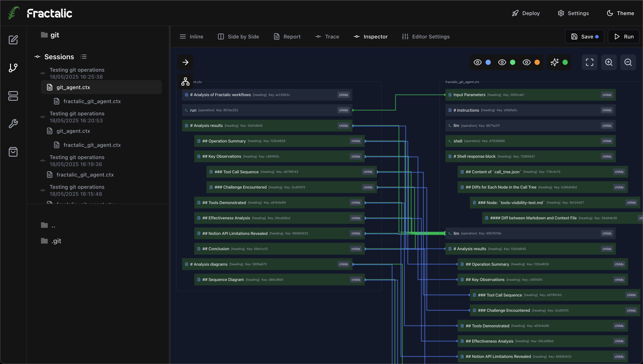643x364 pixels.
Task: Open the wrench tools sidebar icon
Action: coord(13,124)
